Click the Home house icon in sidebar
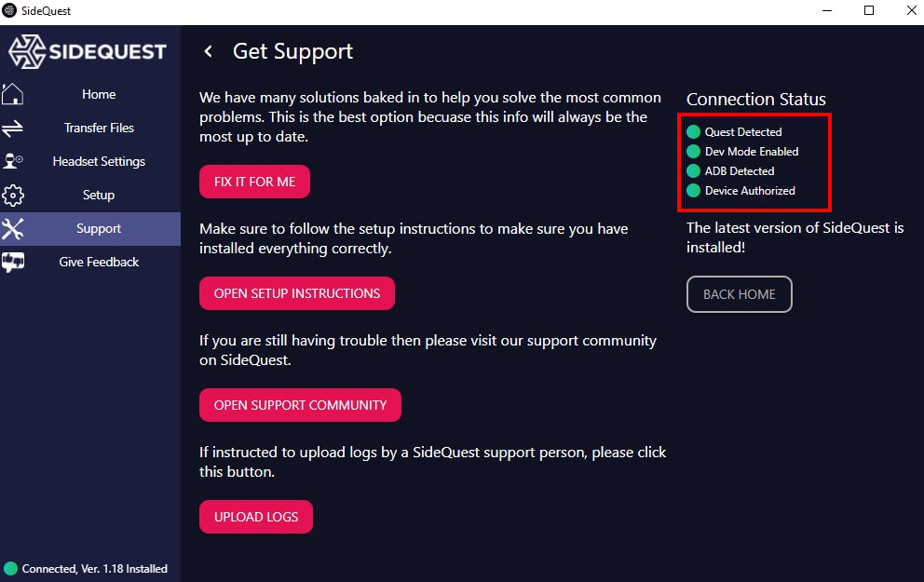This screenshot has width=924, height=582. tap(13, 94)
